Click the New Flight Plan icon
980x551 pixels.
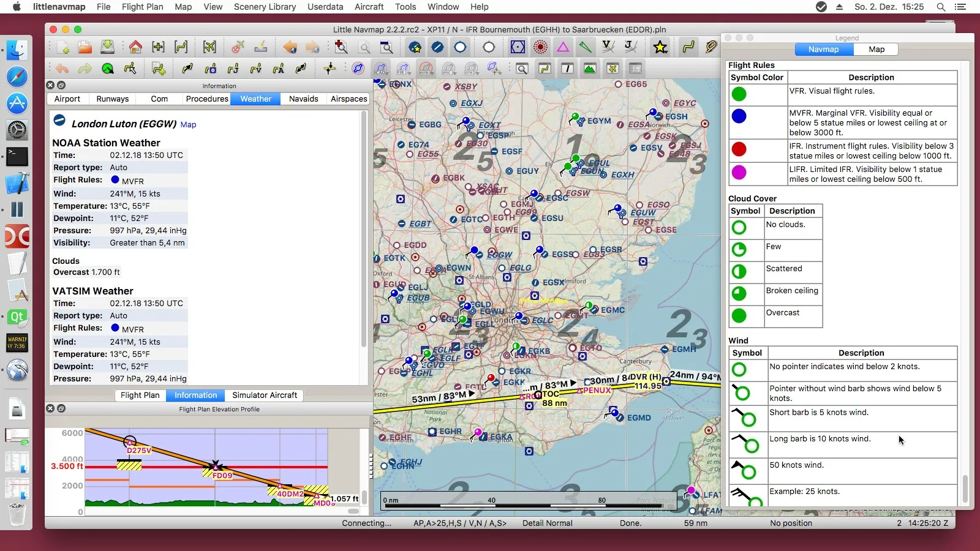62,47
